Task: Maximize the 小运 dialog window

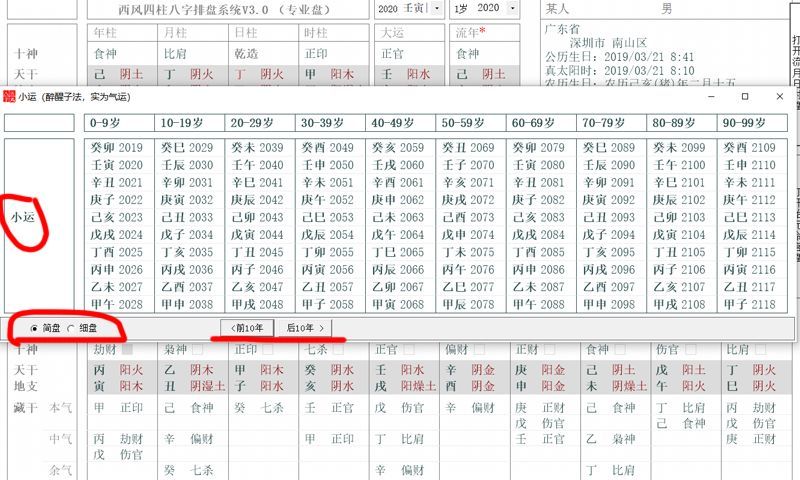Action: [745, 96]
